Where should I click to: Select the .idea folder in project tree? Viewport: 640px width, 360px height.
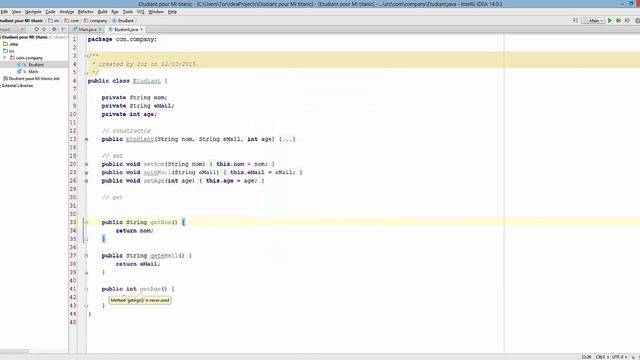coord(11,44)
